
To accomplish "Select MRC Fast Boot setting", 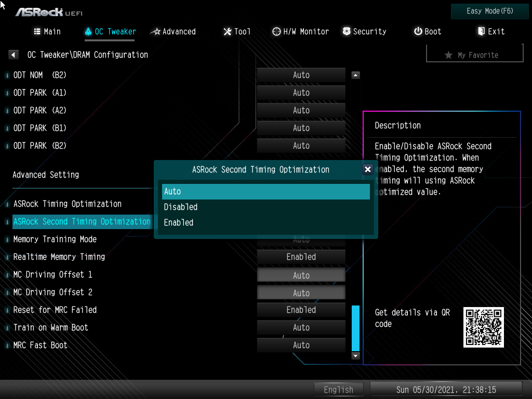I will [40, 345].
